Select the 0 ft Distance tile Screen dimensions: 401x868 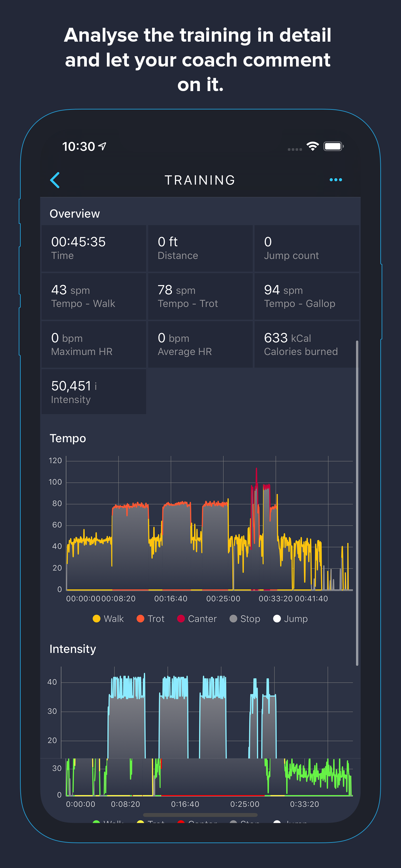200,248
